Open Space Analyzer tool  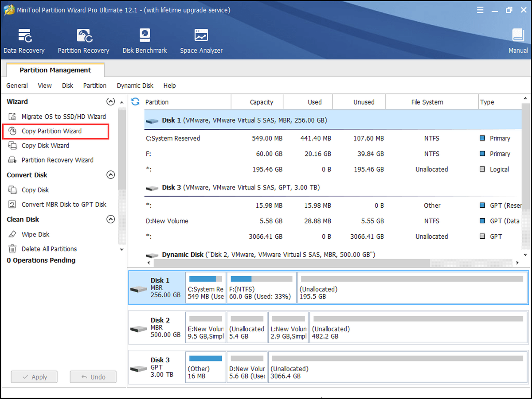coord(201,41)
